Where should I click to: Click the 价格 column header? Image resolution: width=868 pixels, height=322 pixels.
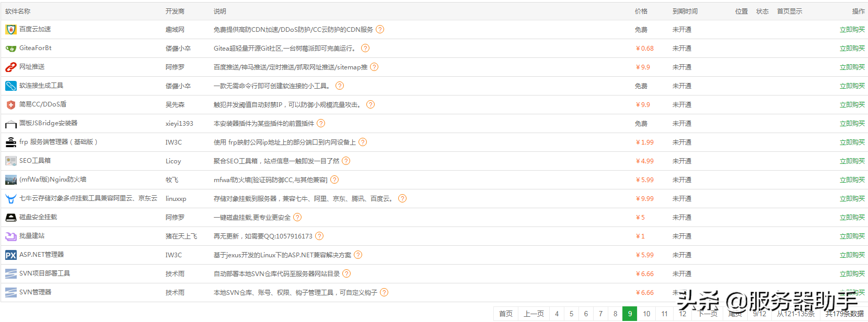coord(641,11)
